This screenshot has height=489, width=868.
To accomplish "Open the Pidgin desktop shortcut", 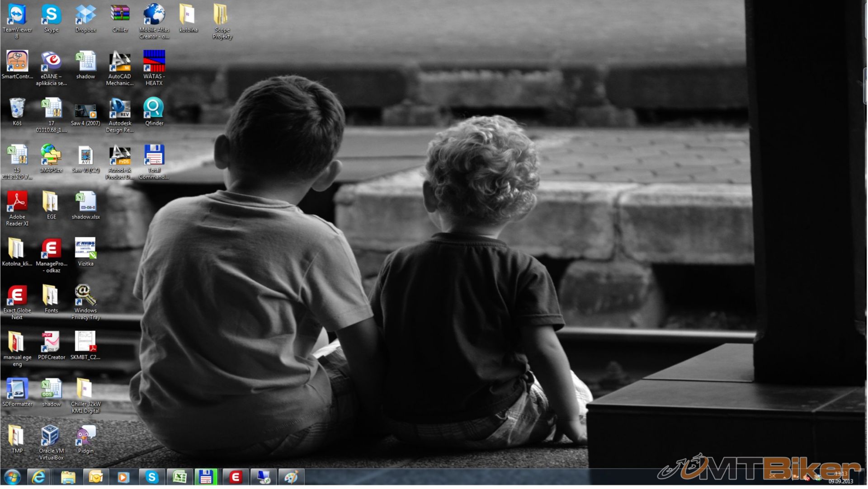I will [x=85, y=436].
